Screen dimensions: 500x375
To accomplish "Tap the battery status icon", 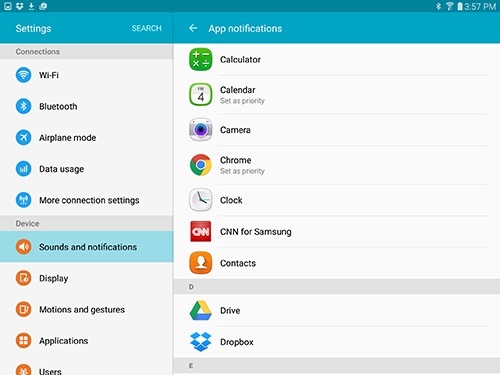I will (460, 6).
